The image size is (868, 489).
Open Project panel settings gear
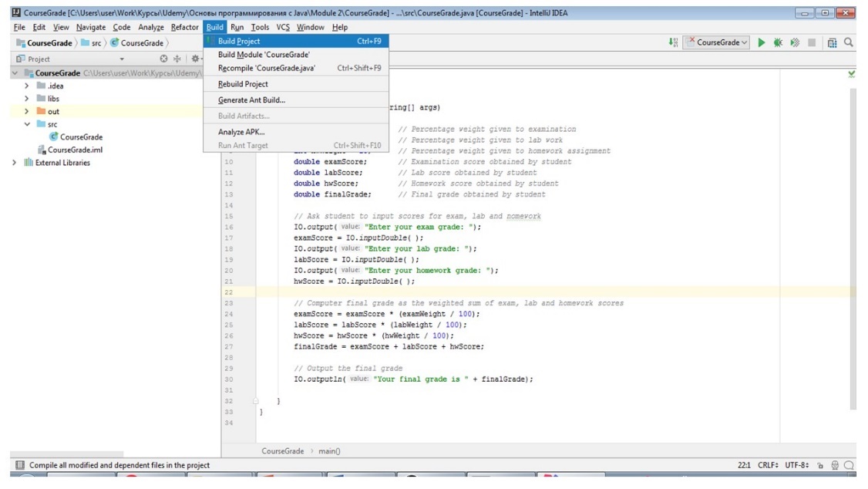click(196, 59)
